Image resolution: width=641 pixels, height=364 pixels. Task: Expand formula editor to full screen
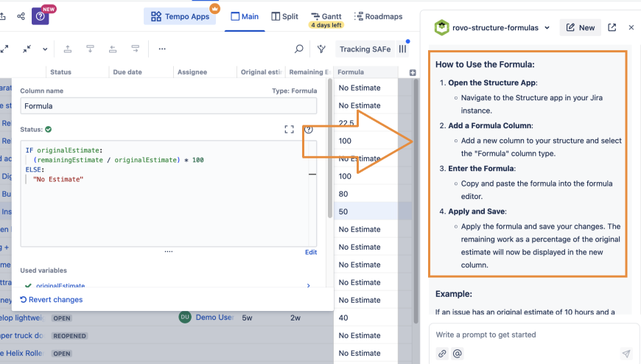290,130
